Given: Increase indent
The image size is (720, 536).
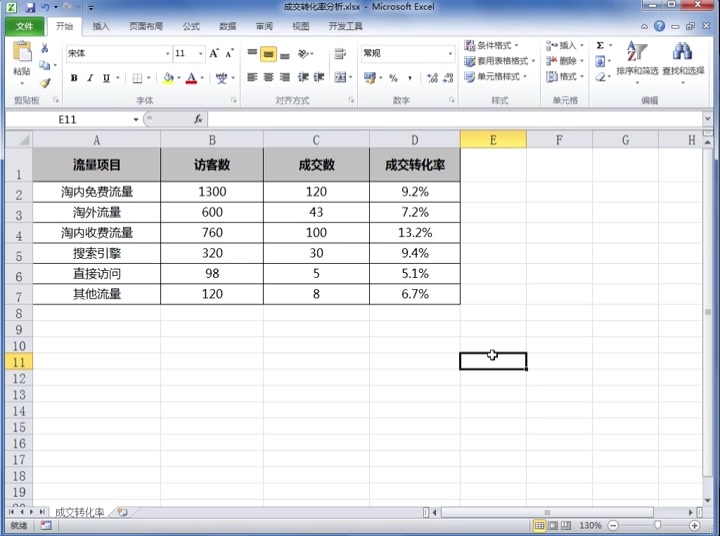Looking at the screenshot, I should pyautogui.click(x=319, y=77).
